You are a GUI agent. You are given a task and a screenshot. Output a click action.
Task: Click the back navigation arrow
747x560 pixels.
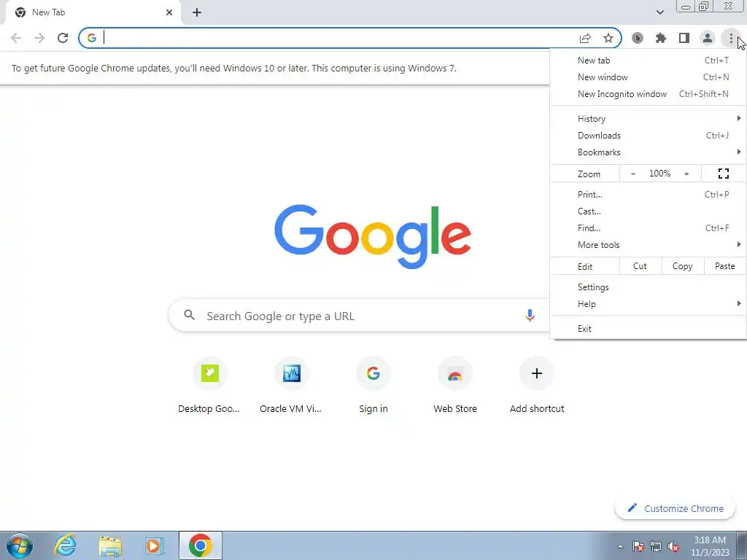[x=16, y=38]
